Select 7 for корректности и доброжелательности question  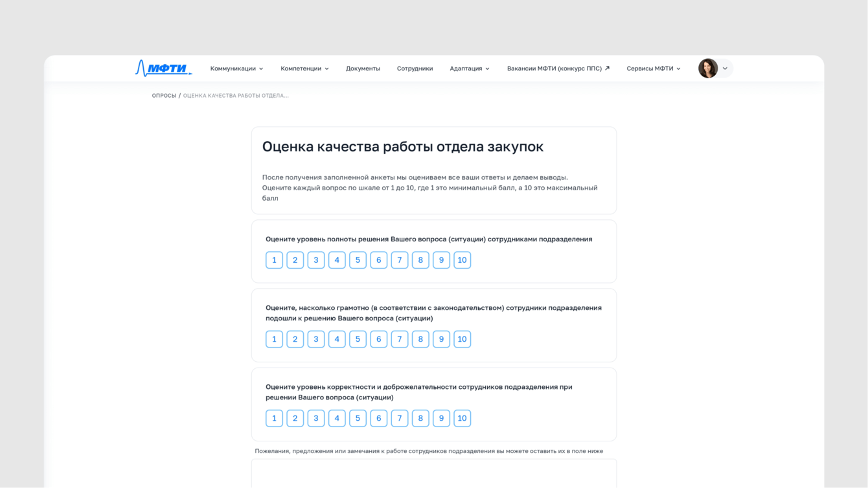(x=400, y=418)
